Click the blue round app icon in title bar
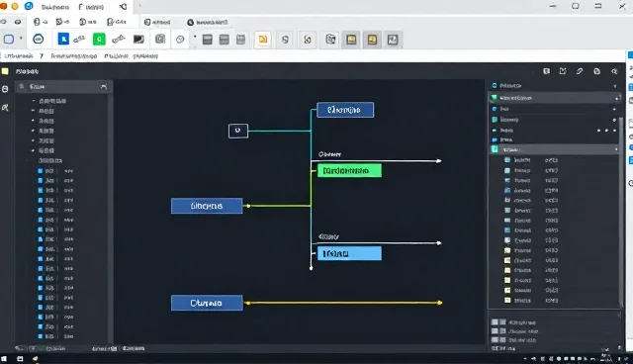 (x=29, y=6)
